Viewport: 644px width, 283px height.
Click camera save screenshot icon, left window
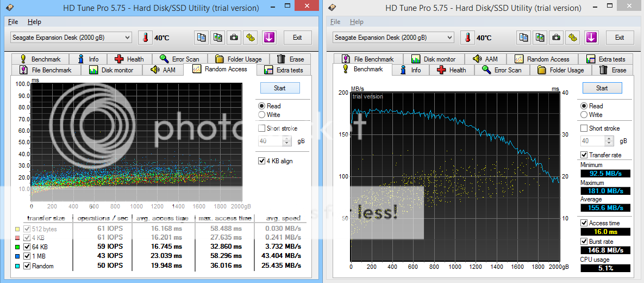tap(234, 38)
